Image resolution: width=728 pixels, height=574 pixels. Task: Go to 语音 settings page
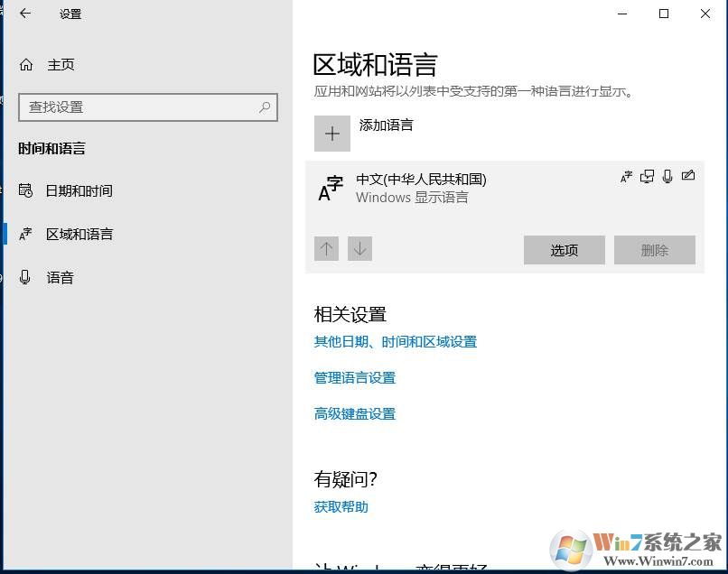click(60, 278)
